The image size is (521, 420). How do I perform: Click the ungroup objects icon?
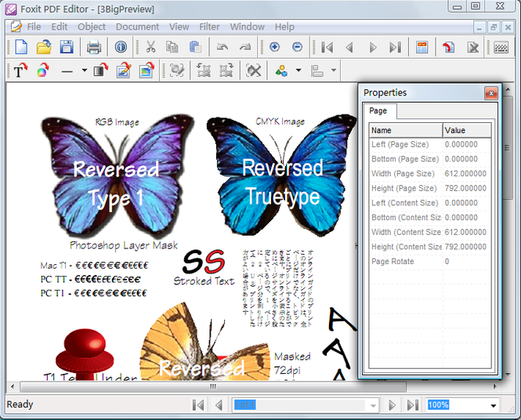coord(226,70)
